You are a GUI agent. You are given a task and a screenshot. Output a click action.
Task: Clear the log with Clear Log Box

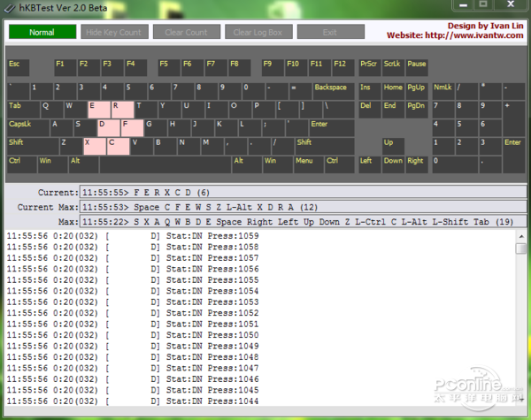[x=258, y=32]
